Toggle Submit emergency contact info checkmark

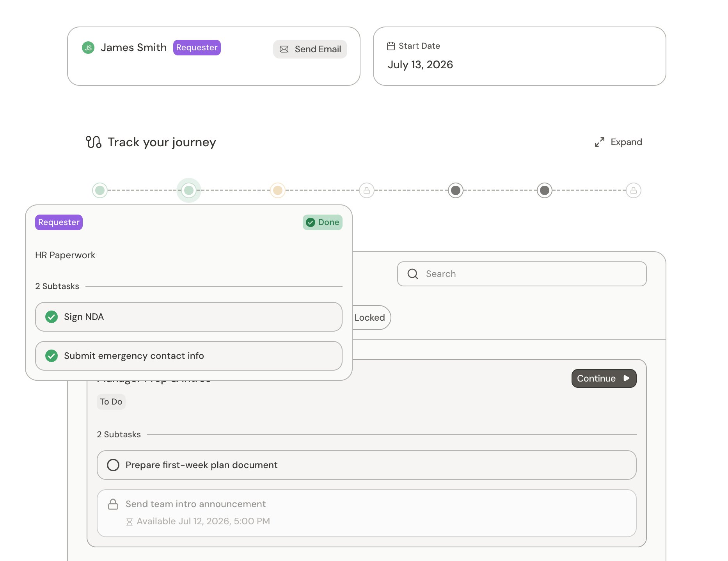tap(51, 356)
